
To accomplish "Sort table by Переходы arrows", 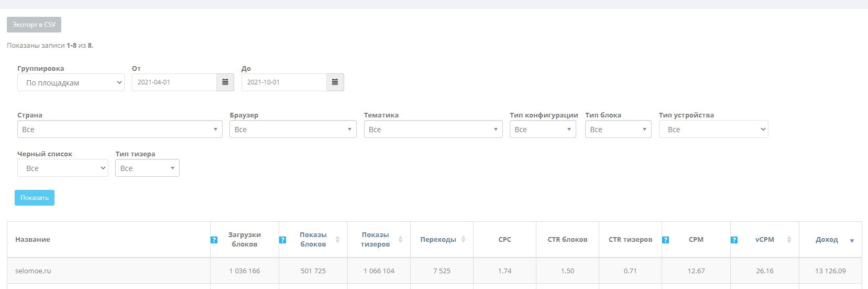I will pos(463,240).
